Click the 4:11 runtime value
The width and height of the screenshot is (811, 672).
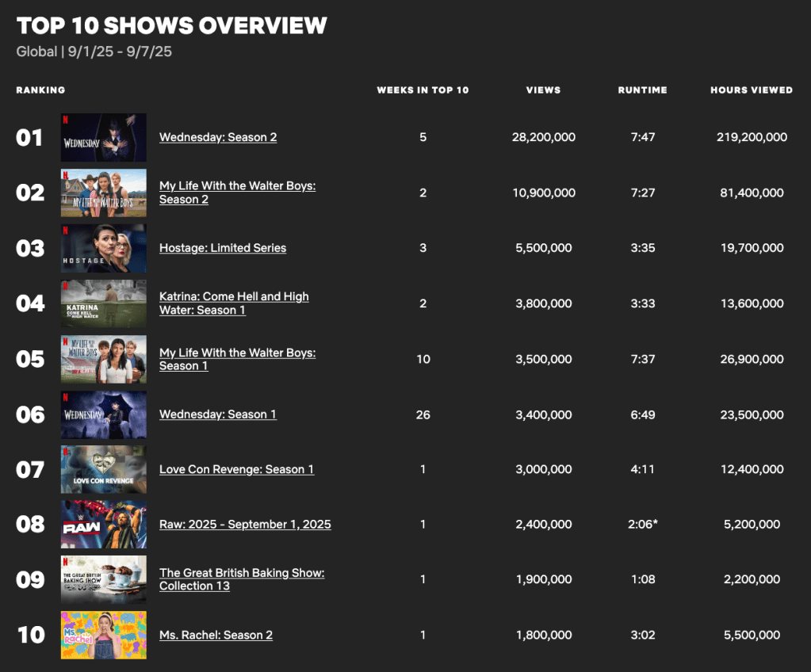click(x=643, y=469)
